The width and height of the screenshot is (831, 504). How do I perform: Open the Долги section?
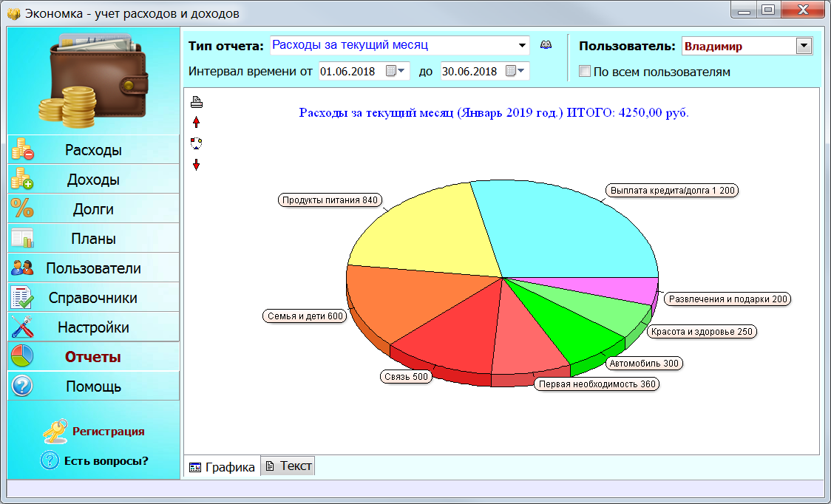coord(94,209)
